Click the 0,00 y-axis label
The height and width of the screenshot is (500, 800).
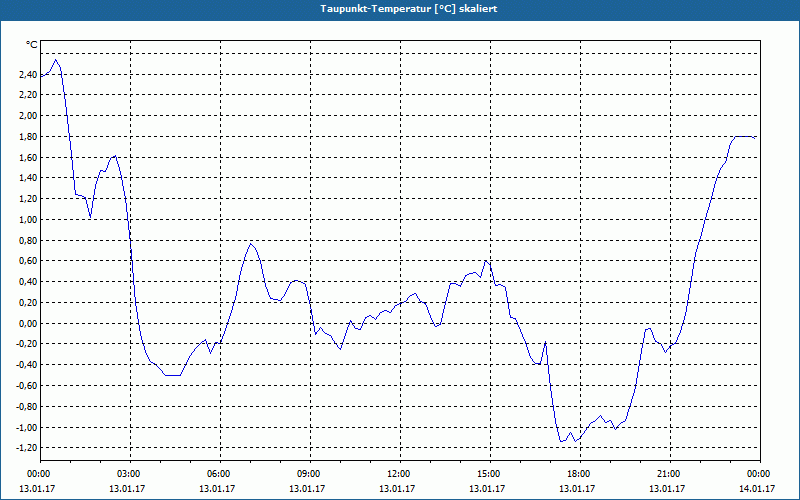tap(28, 323)
